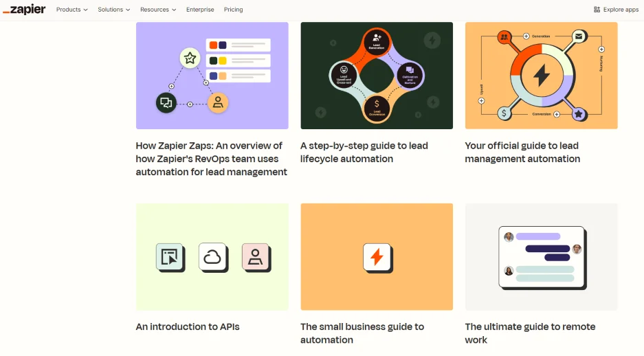
Task: Click the remote work chat illustration thumbnail
Action: pyautogui.click(x=541, y=257)
